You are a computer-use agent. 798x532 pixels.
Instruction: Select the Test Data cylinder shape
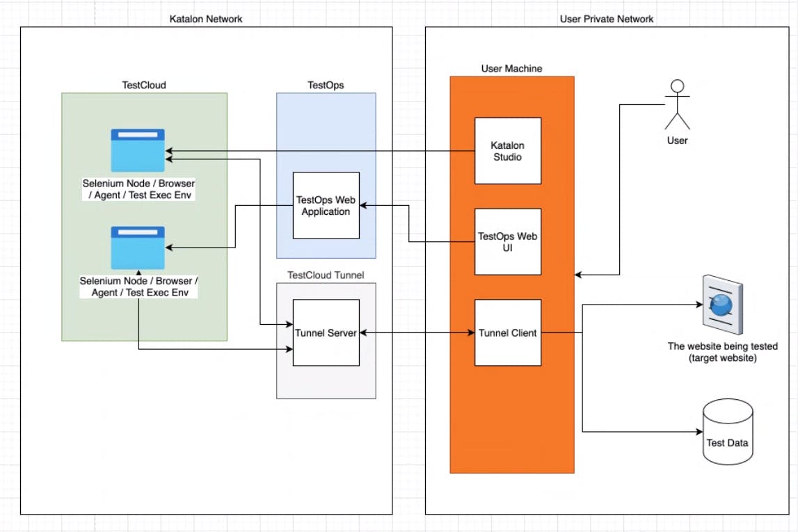(x=727, y=432)
